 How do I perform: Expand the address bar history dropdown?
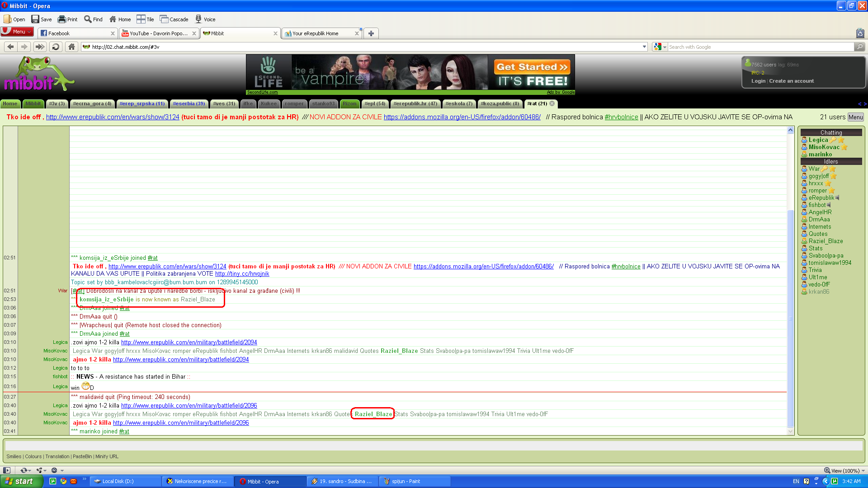pos(644,47)
